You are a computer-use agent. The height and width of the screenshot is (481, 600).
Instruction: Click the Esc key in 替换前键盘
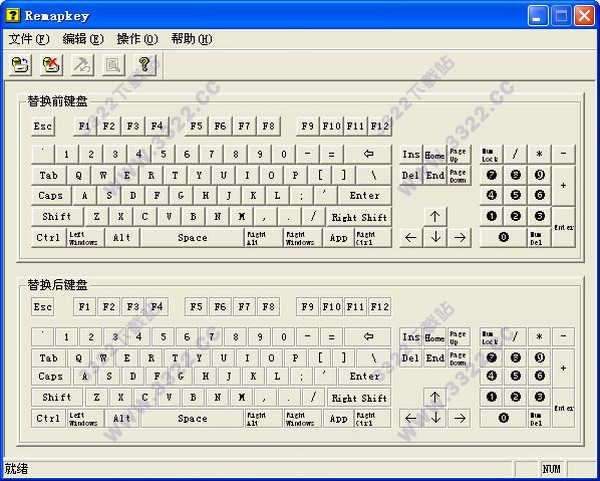click(43, 126)
